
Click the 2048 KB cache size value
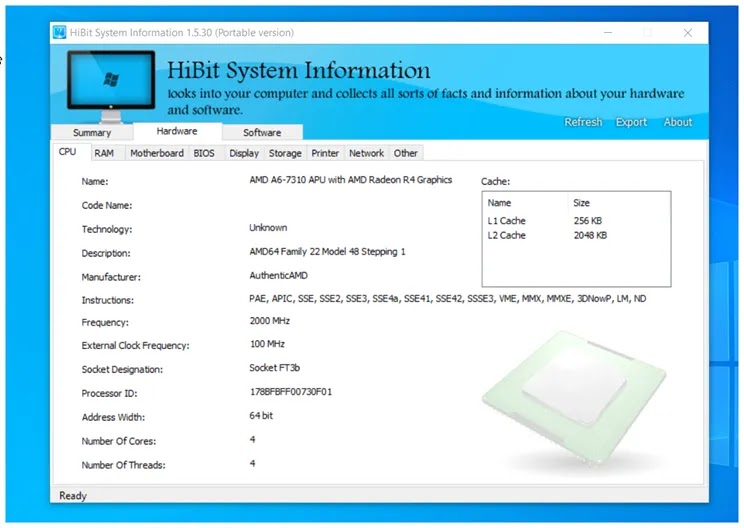click(590, 235)
